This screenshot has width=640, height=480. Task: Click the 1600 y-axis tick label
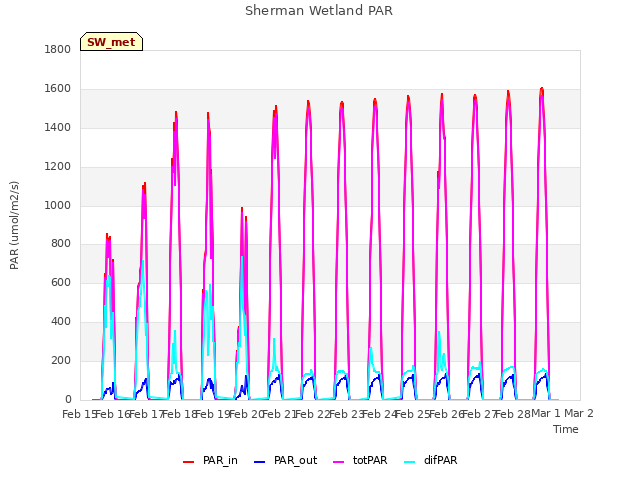(x=58, y=89)
